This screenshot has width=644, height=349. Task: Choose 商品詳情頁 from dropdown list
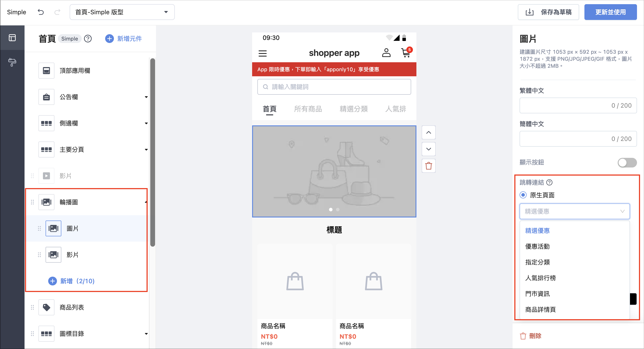pyautogui.click(x=575, y=310)
